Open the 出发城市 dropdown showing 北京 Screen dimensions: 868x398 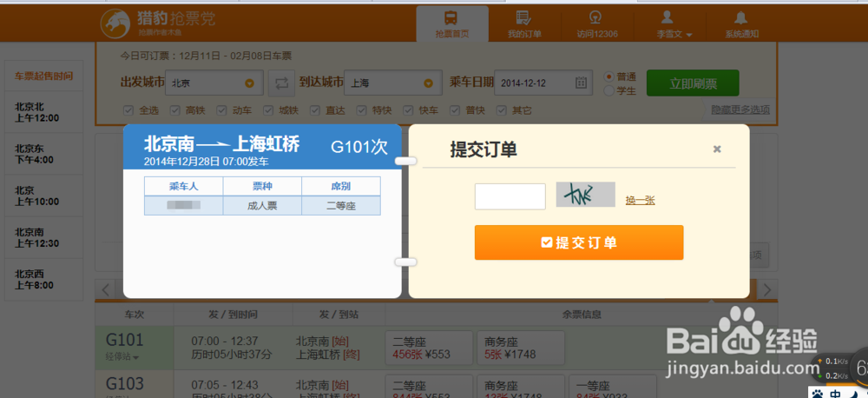pyautogui.click(x=214, y=83)
